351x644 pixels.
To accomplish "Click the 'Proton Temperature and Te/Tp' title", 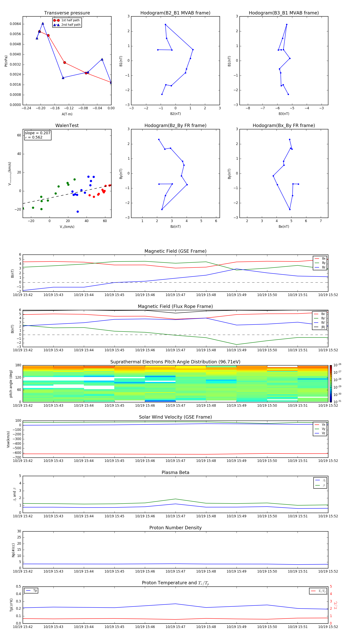I will pyautogui.click(x=175, y=583).
